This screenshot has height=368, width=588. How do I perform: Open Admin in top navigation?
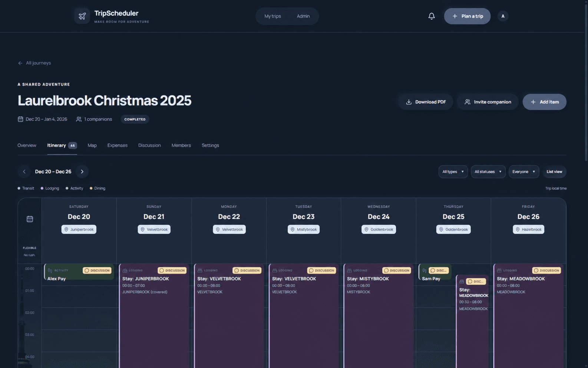click(303, 16)
